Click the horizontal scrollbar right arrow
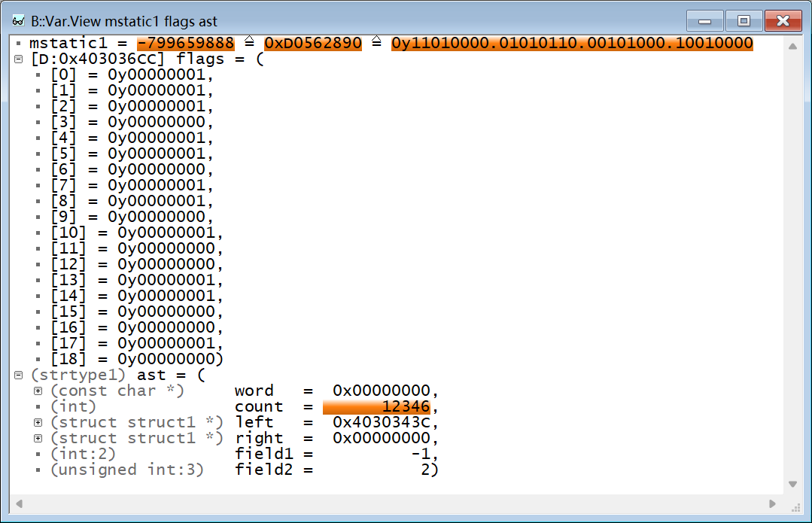Screen dimensions: 812x523 point(773,504)
